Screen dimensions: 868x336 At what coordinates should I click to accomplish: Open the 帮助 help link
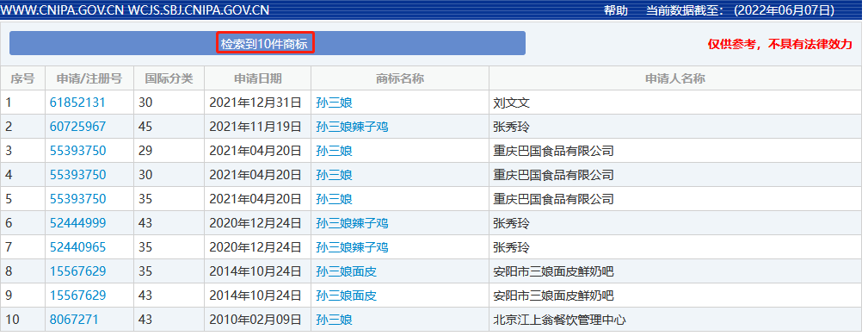(x=616, y=10)
